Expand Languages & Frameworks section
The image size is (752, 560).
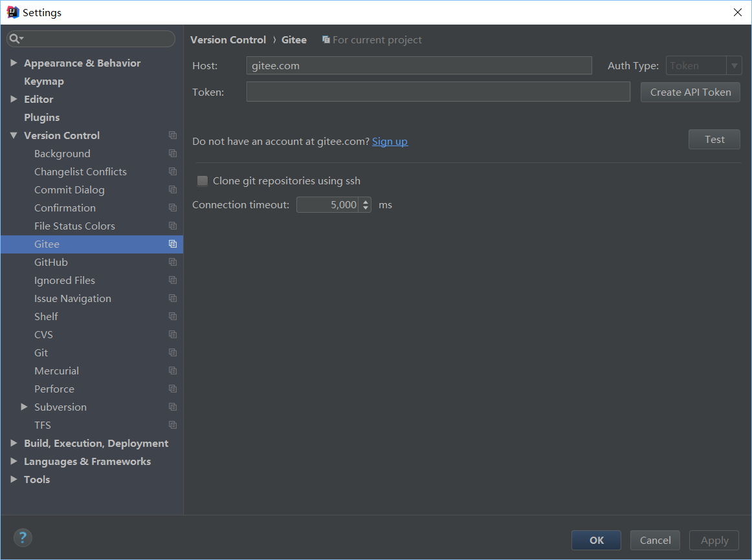click(14, 461)
